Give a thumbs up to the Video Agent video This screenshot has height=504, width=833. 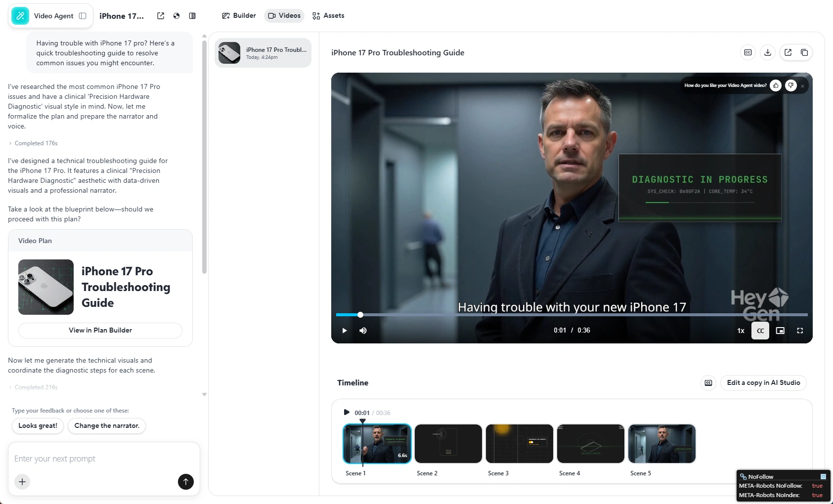[x=775, y=85]
